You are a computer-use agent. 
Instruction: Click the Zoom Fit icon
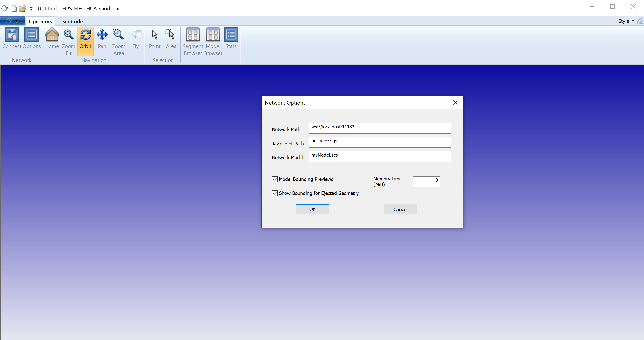point(69,35)
